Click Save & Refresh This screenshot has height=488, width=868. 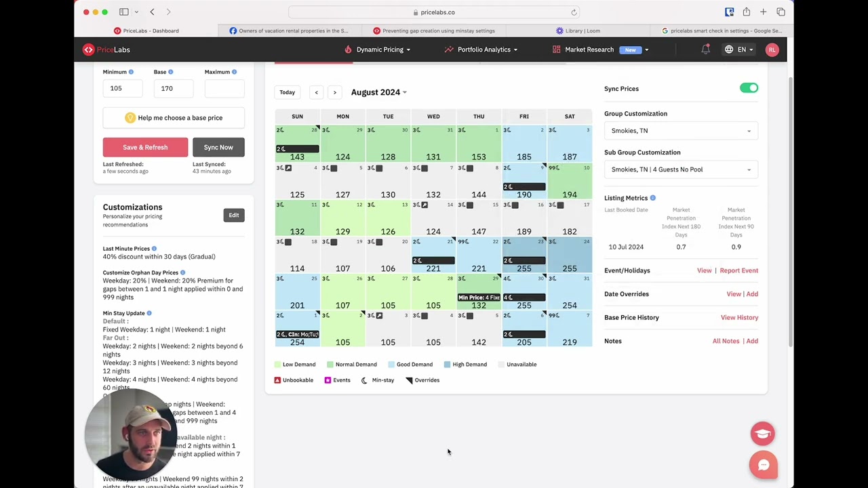(145, 147)
